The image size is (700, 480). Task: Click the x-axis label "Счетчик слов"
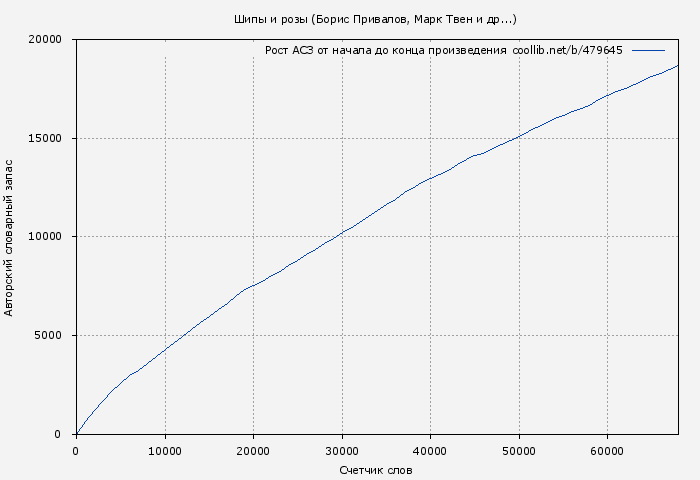(x=376, y=470)
